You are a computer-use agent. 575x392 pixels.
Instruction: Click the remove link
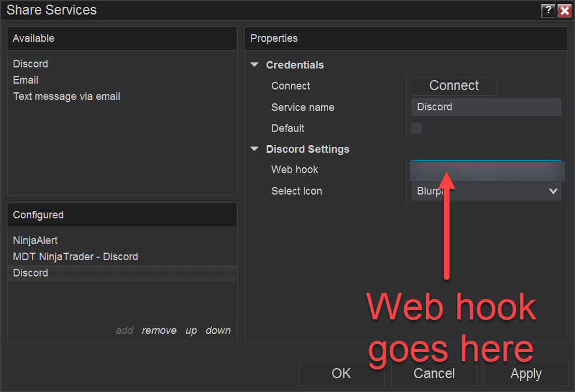coord(159,330)
